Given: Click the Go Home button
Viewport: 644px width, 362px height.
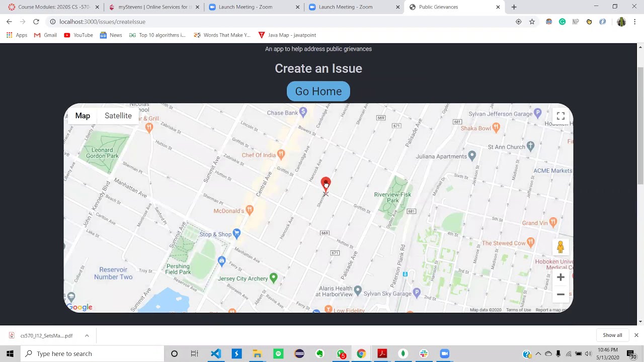Looking at the screenshot, I should [x=318, y=92].
